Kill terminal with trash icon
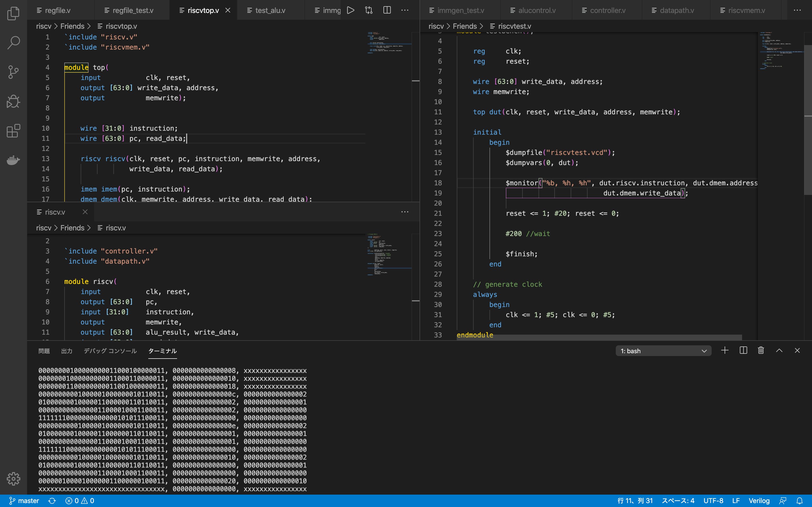This screenshot has height=507, width=812. coord(761,350)
